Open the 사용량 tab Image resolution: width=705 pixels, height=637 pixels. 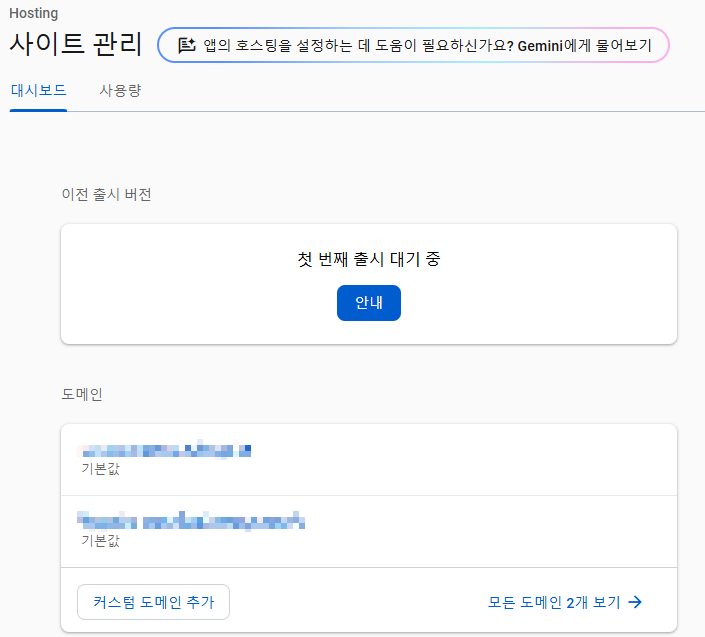click(x=120, y=91)
